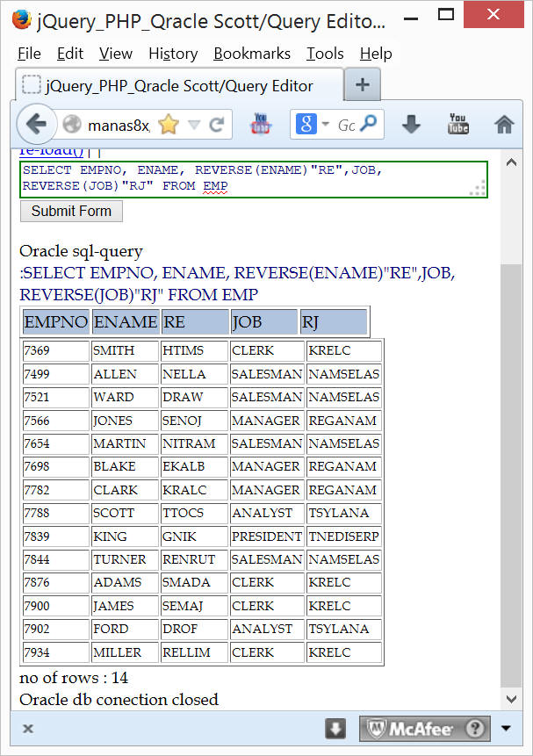
Task: Click the RELLIM reversed name cell
Action: 194,652
